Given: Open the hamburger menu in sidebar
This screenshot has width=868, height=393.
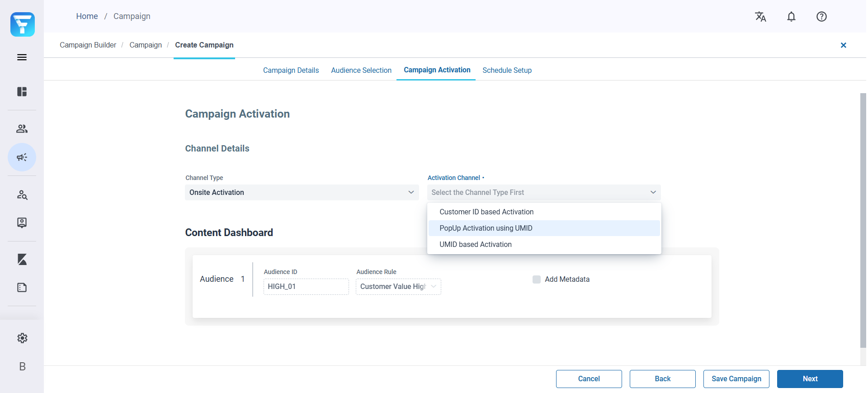Looking at the screenshot, I should point(22,57).
